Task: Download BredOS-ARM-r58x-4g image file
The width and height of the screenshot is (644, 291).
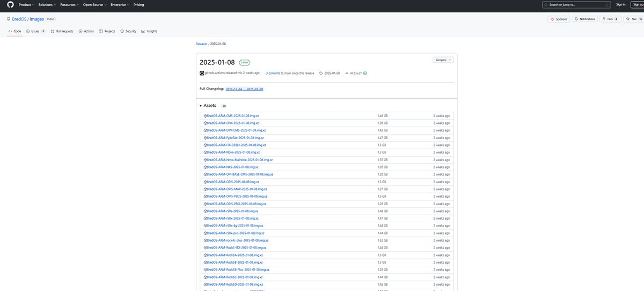Action: (x=235, y=226)
